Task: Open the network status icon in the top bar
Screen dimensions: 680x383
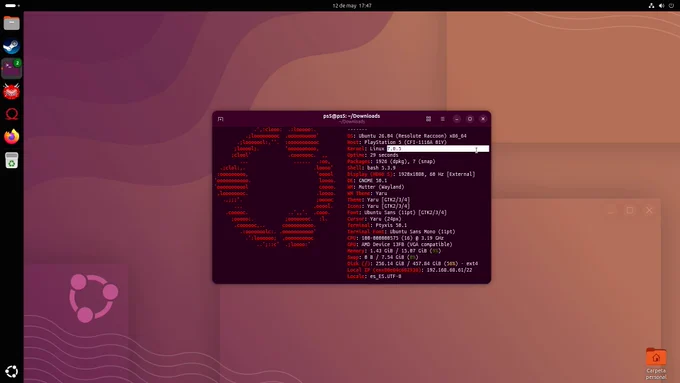Action: point(651,6)
